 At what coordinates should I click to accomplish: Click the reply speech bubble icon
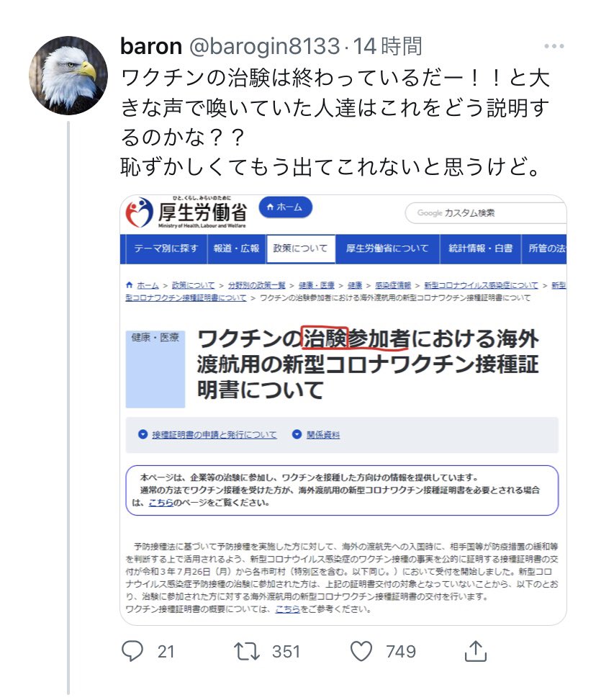[132, 651]
